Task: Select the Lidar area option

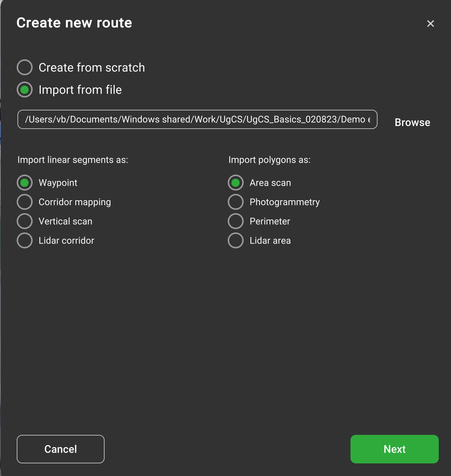Action: (x=236, y=241)
